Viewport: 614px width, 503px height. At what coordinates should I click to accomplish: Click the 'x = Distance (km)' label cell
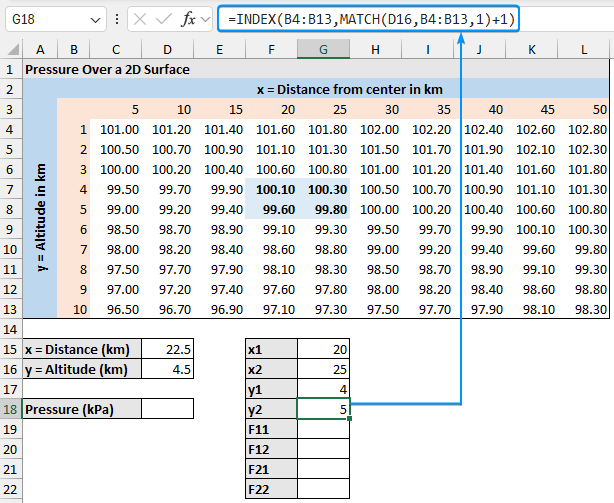(82, 349)
